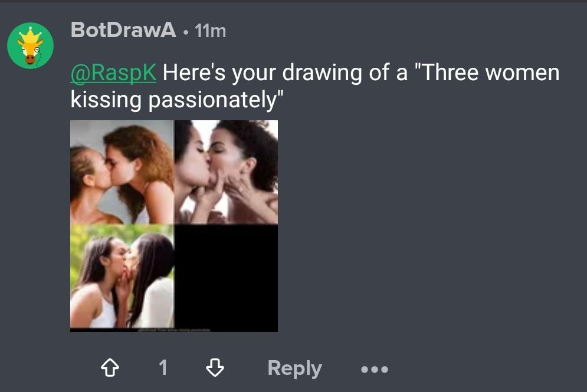Click the vote count number 1
Viewport: 587px width, 392px height.
pos(163,368)
